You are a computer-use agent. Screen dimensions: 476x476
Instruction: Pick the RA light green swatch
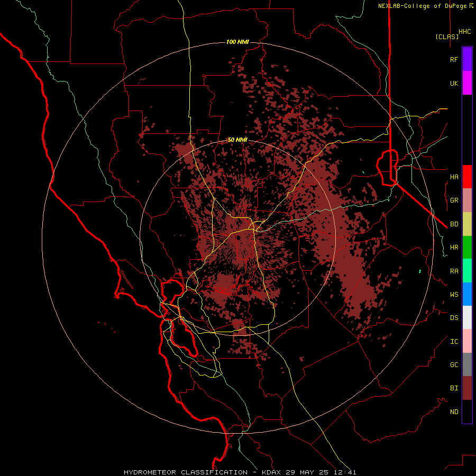pyautogui.click(x=467, y=271)
